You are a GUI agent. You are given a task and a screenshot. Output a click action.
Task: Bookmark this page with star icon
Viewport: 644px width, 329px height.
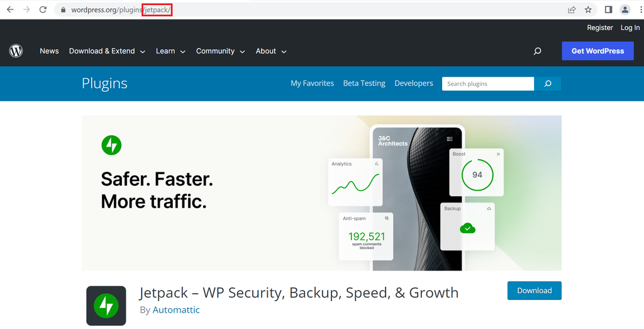tap(588, 9)
